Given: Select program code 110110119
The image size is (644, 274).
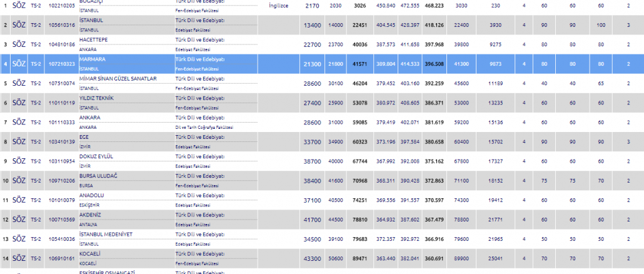Looking at the screenshot, I should (62, 103).
